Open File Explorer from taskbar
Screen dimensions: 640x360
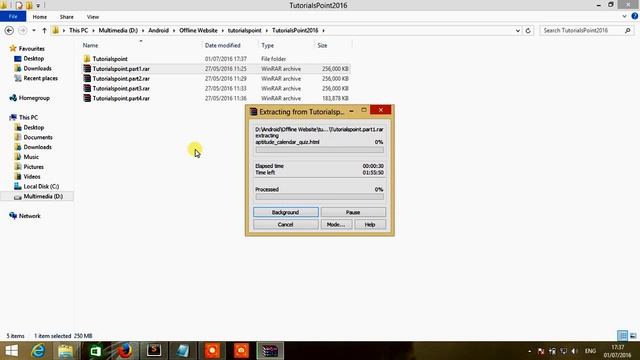65,351
